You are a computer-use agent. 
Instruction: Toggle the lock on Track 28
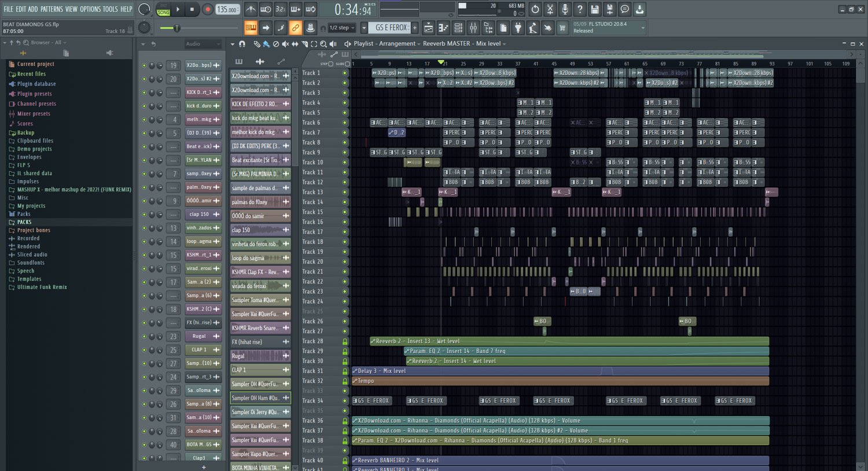(345, 341)
